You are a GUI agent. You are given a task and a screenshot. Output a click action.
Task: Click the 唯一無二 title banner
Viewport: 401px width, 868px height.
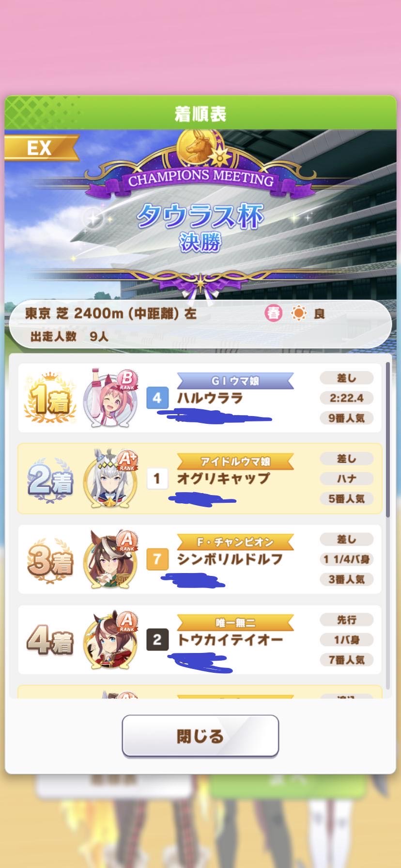coord(235,622)
